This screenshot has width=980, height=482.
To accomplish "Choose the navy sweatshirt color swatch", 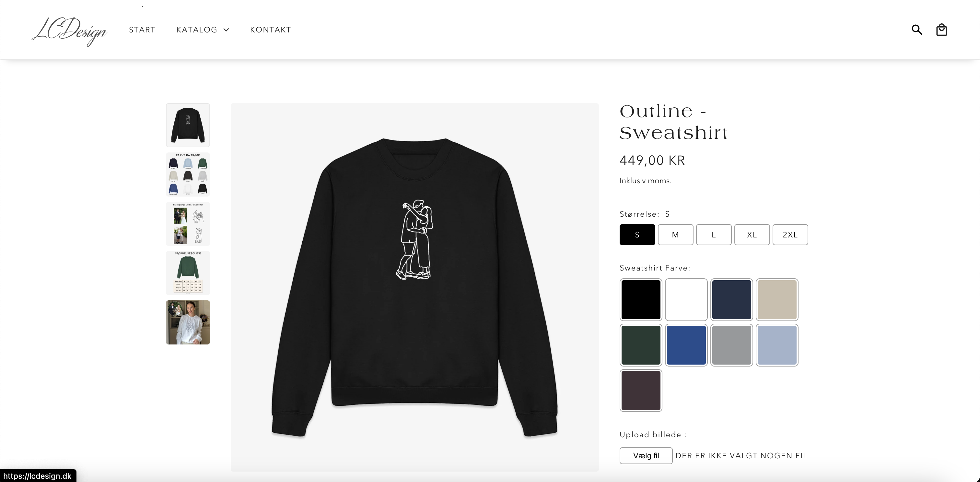I will click(731, 300).
